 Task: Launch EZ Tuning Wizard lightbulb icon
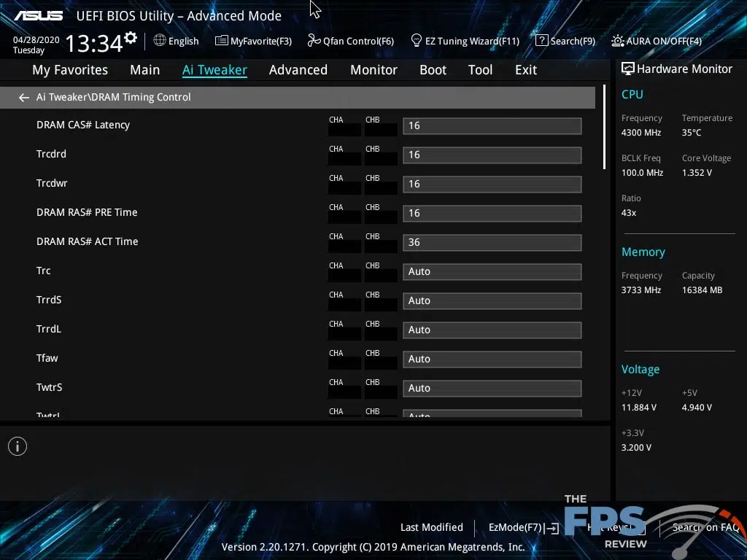[x=417, y=41]
